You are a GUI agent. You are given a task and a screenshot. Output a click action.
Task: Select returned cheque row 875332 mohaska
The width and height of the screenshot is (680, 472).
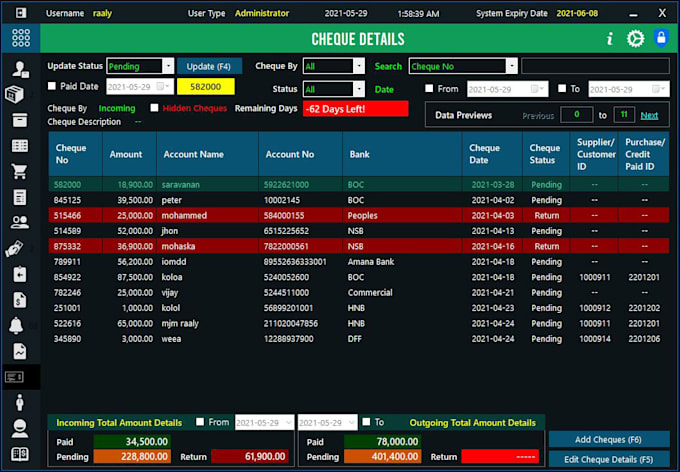click(359, 246)
